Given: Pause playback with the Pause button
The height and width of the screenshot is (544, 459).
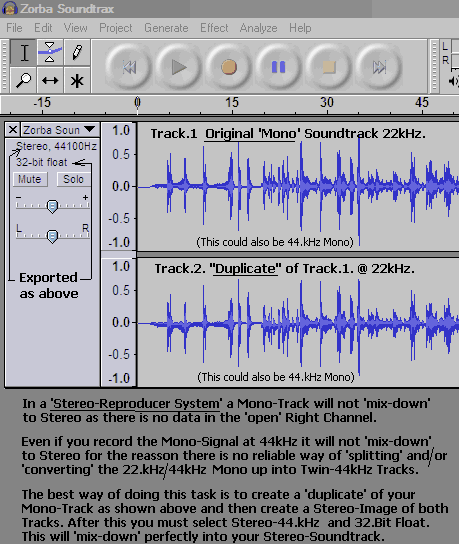Looking at the screenshot, I should click(279, 67).
